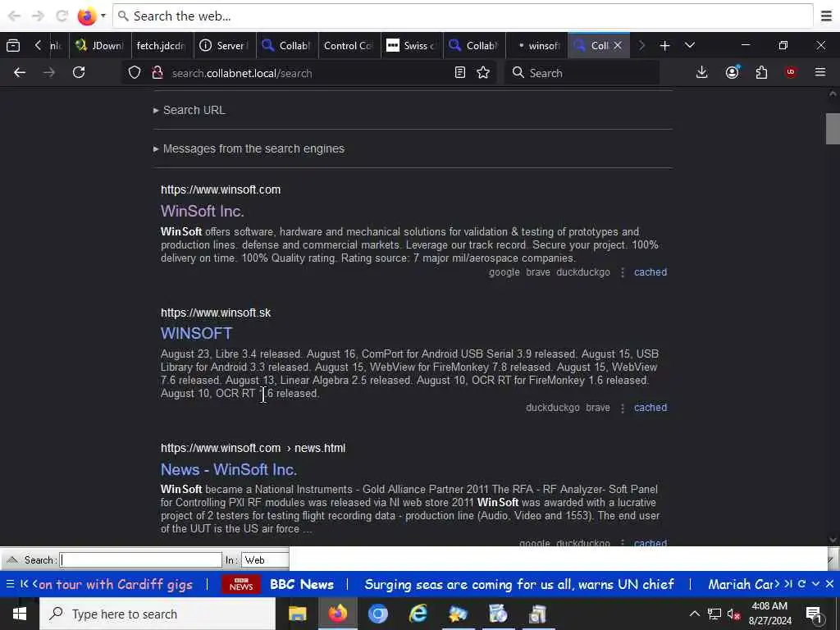Click the muted volume tray icon
840x630 pixels.
[x=733, y=614]
